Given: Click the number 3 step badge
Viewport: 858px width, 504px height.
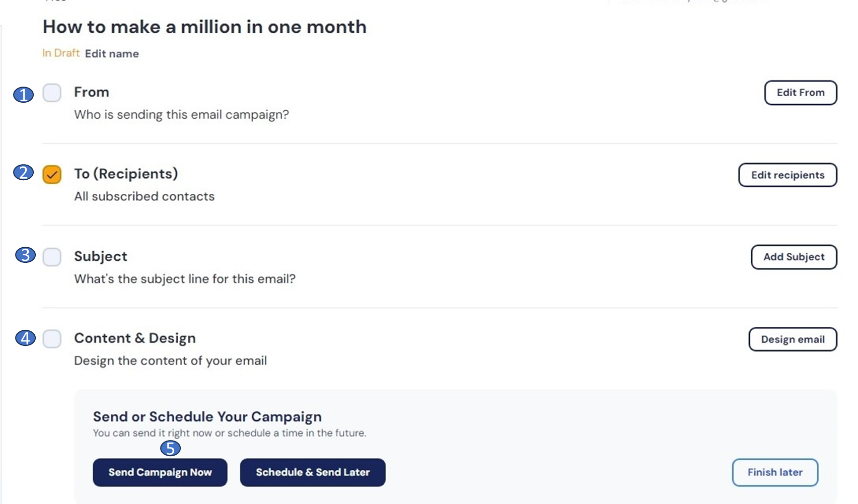Looking at the screenshot, I should click(25, 255).
